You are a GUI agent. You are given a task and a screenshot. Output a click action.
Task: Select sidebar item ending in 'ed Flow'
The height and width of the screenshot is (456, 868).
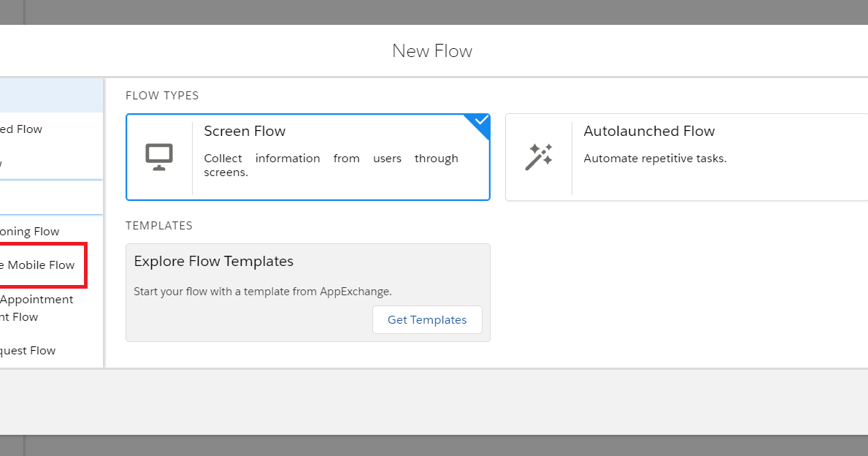[22, 129]
